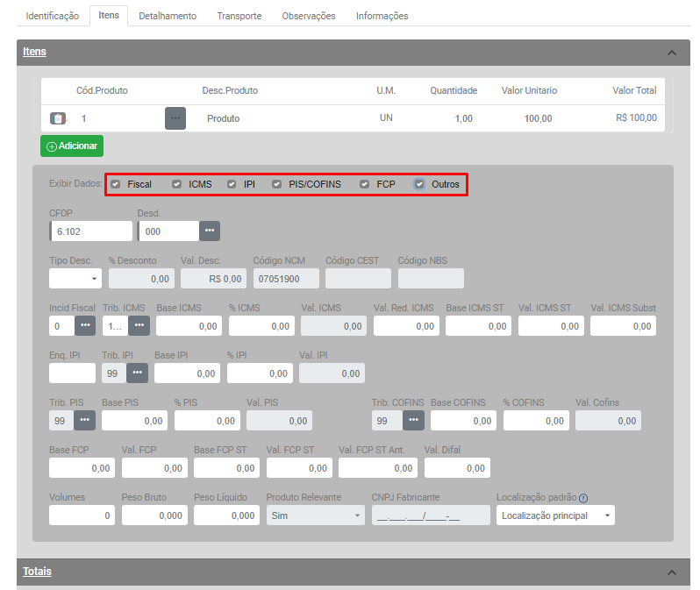Open Produto Relevante dropdown showing Sim

pos(315,515)
